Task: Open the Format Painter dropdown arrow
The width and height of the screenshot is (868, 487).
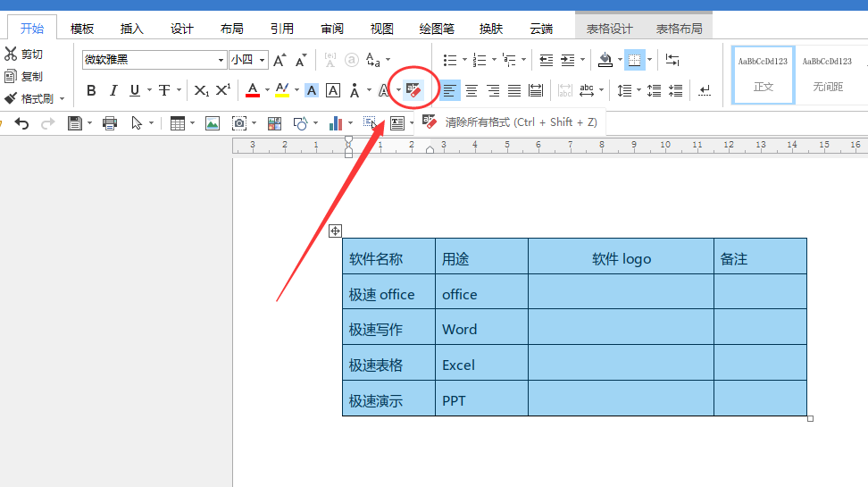Action: pyautogui.click(x=62, y=99)
